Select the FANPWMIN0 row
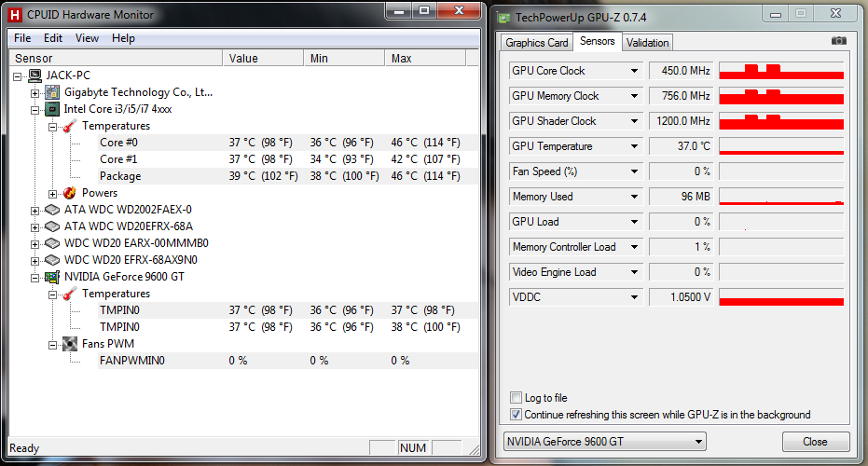Screen dimensions: 868x466 288,361
